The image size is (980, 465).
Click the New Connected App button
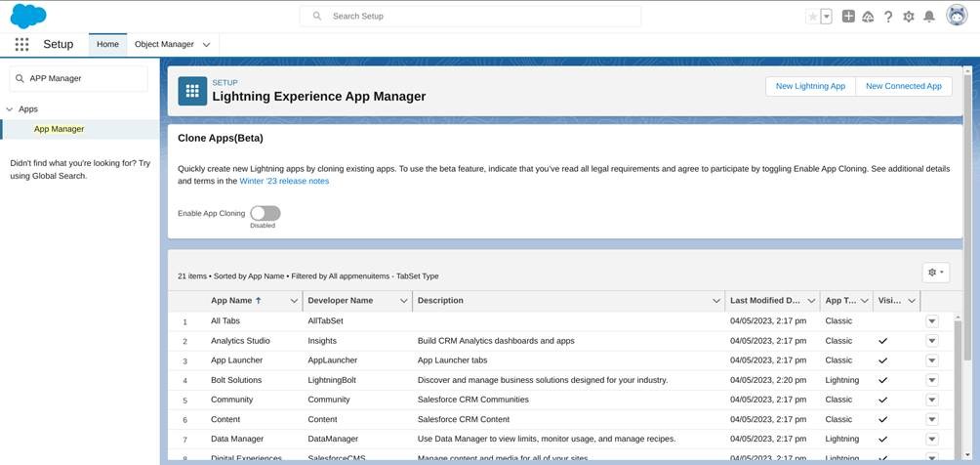[x=903, y=86]
